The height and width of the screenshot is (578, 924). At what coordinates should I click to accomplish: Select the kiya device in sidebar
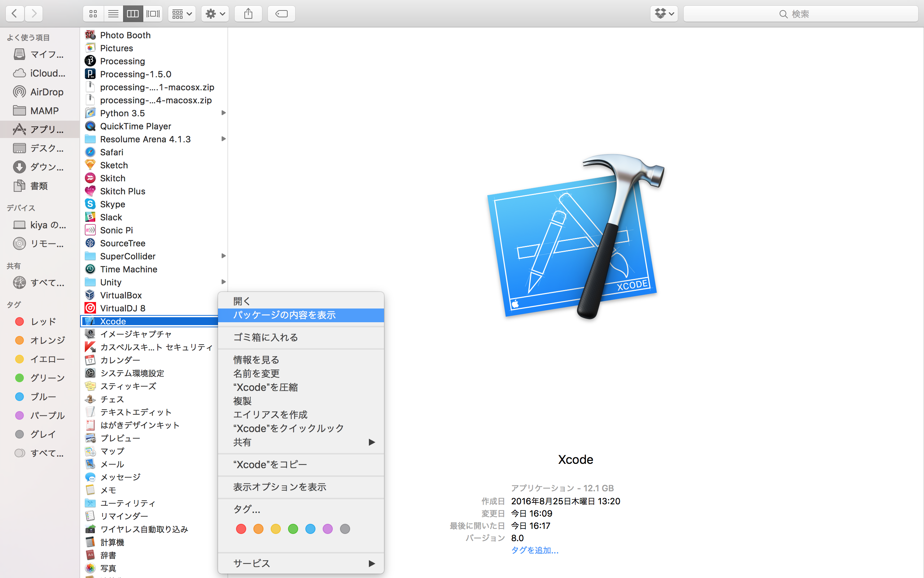pos(40,225)
